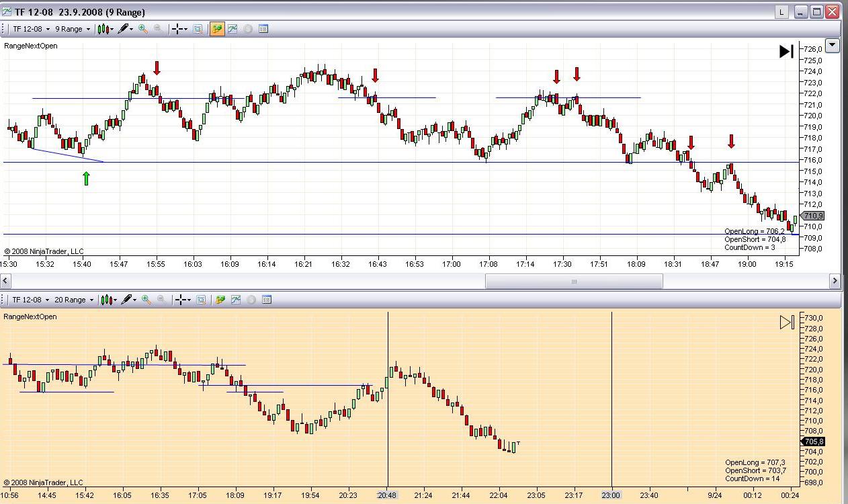Open chart style candlestick dropdown in bottom toolbar
The width and height of the screenshot is (848, 504).
point(109,300)
